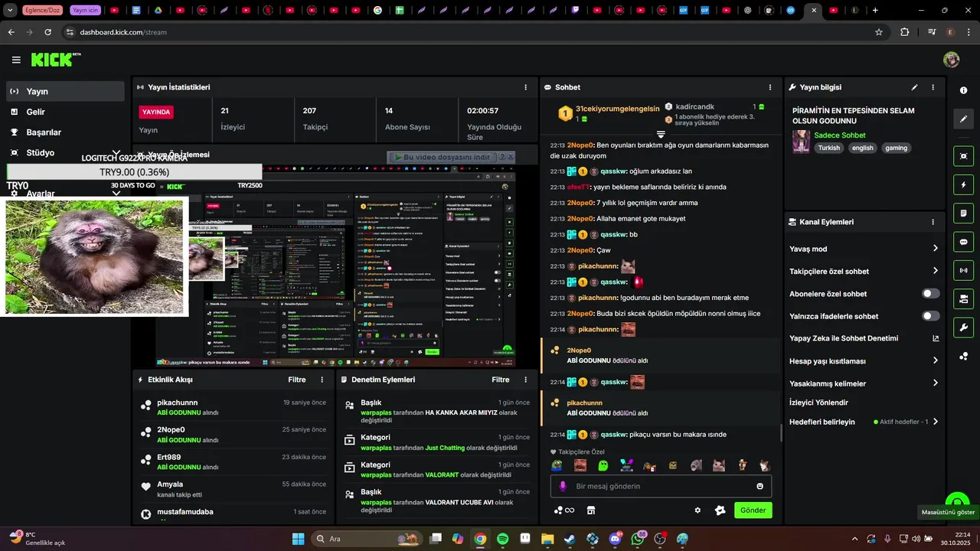Toggle the wrench stream info widget icon
980x551 pixels.
(963, 328)
